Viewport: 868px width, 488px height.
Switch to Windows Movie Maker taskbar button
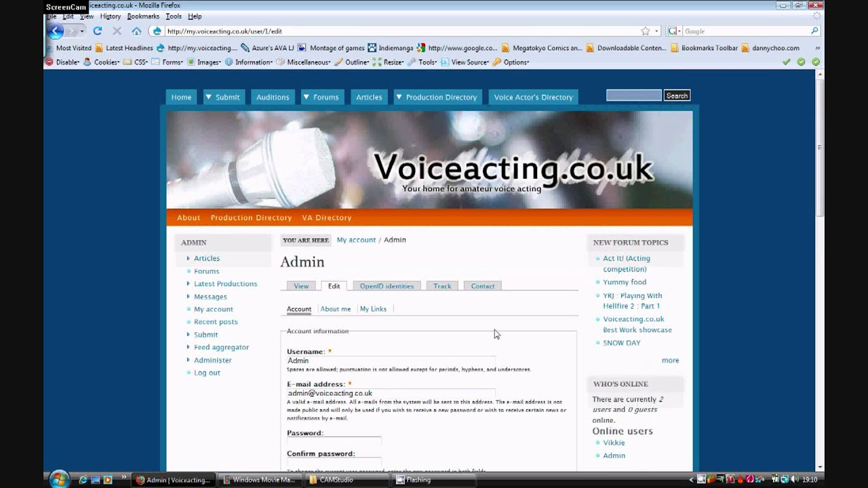click(259, 480)
